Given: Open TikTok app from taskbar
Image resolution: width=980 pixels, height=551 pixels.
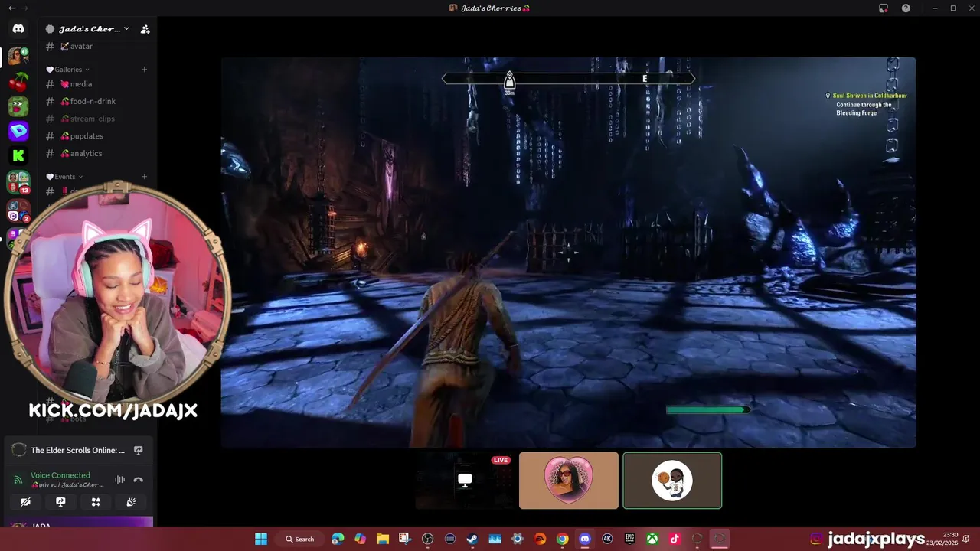Looking at the screenshot, I should [675, 539].
